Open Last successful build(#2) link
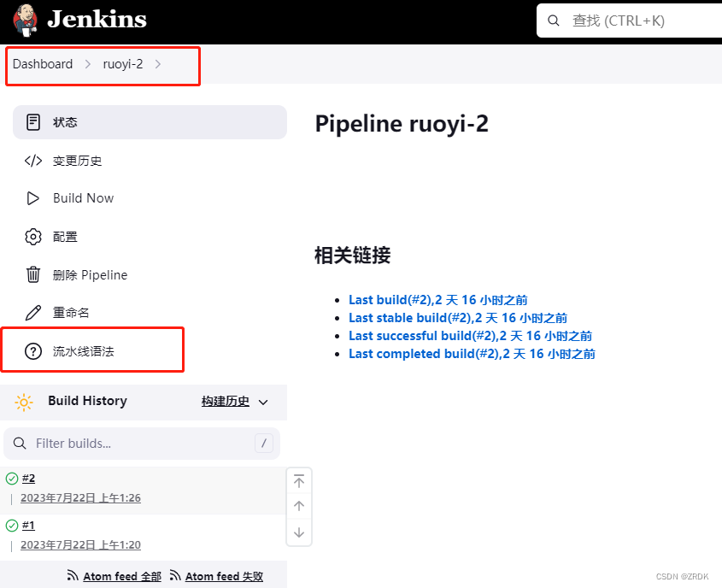Screen dimensions: 722x588 470,336
